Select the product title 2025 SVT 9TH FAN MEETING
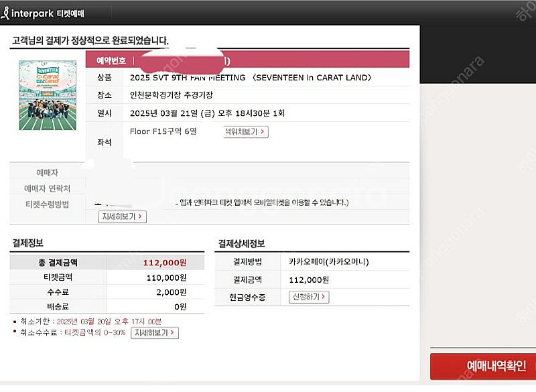 [188, 78]
